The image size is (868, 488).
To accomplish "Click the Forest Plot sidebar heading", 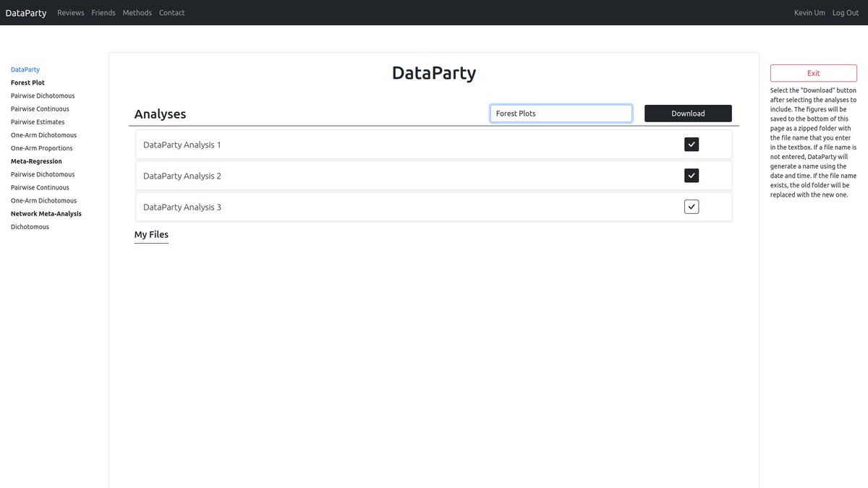I will tap(27, 82).
